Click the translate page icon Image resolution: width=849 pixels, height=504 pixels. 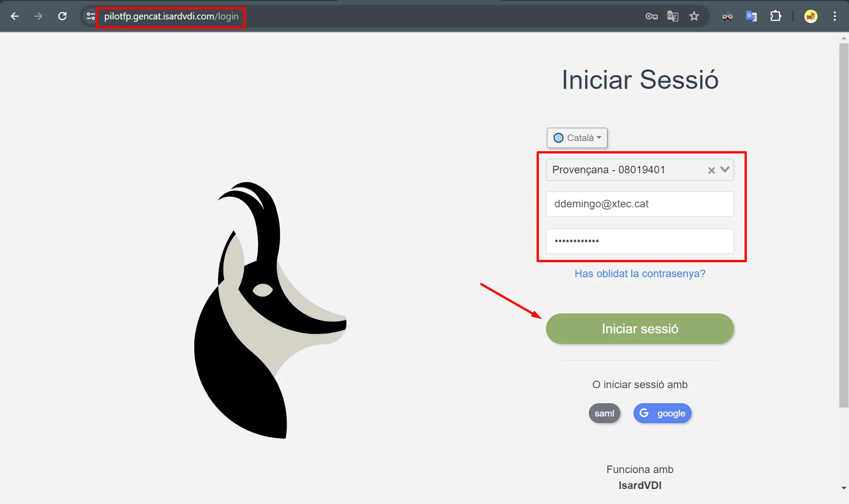(672, 16)
